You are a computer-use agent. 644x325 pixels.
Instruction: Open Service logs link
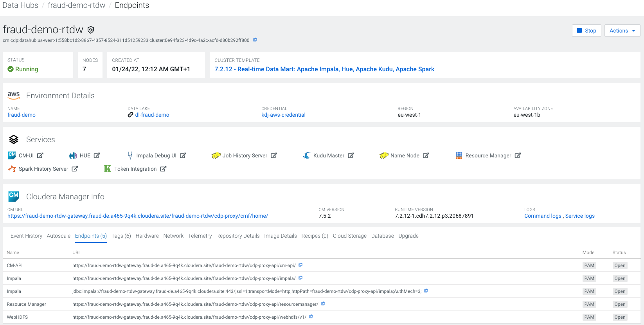coord(580,216)
